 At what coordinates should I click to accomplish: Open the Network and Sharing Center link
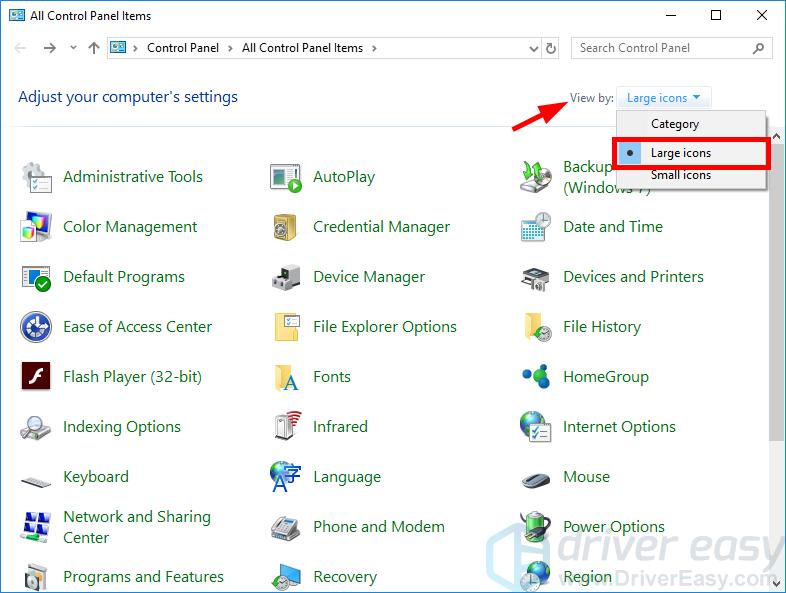click(136, 527)
